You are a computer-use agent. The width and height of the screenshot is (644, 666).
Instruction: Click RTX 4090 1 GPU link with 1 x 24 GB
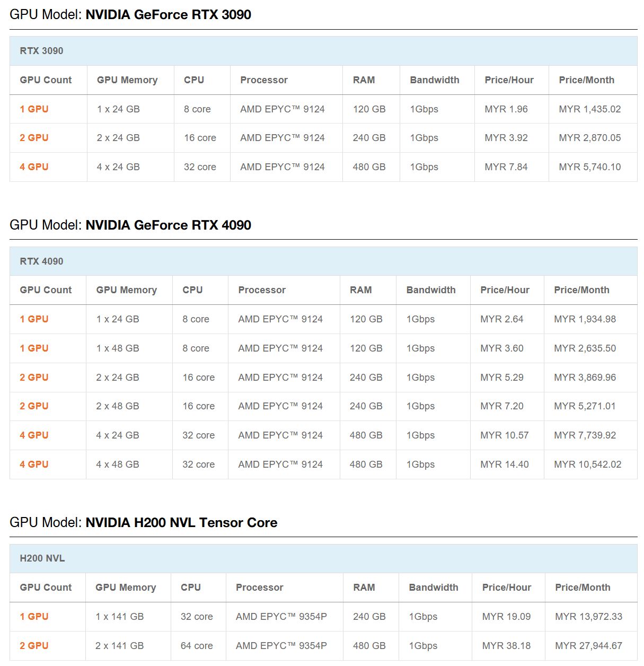tap(34, 319)
